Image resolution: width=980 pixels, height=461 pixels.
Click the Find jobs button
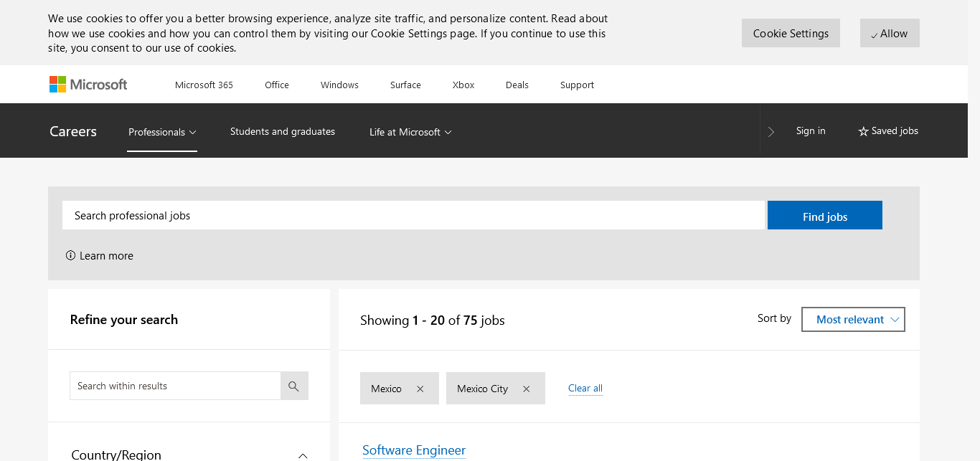tap(824, 216)
